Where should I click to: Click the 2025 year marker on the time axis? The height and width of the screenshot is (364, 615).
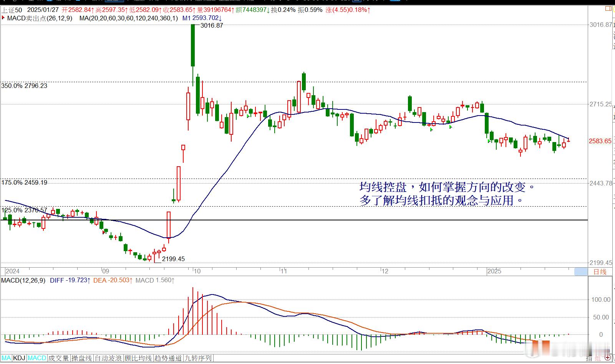point(494,271)
